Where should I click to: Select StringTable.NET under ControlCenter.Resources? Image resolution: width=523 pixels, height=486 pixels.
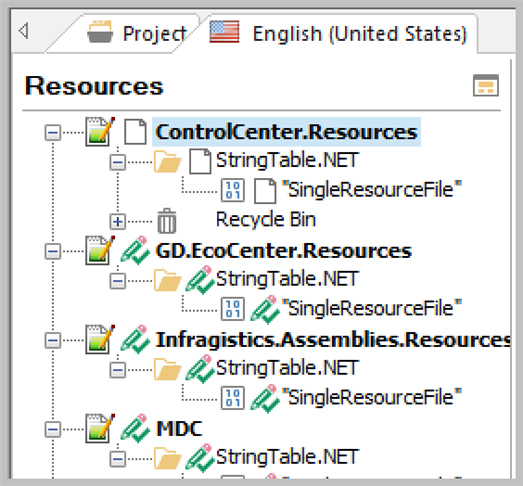(x=287, y=160)
